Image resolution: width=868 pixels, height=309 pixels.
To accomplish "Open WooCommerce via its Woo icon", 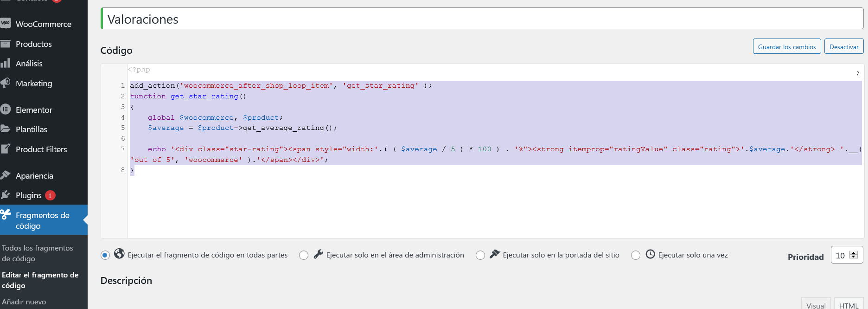I will click(x=5, y=23).
